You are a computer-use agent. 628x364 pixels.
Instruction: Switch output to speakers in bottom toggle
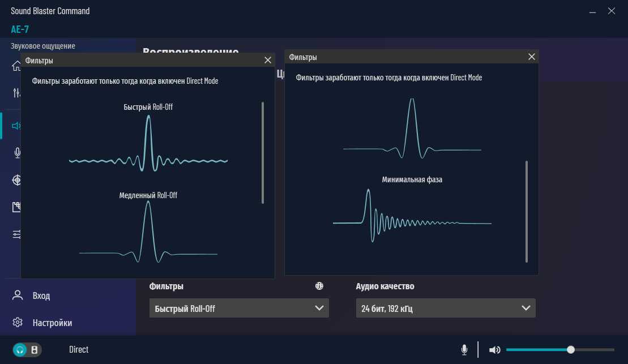(35, 350)
